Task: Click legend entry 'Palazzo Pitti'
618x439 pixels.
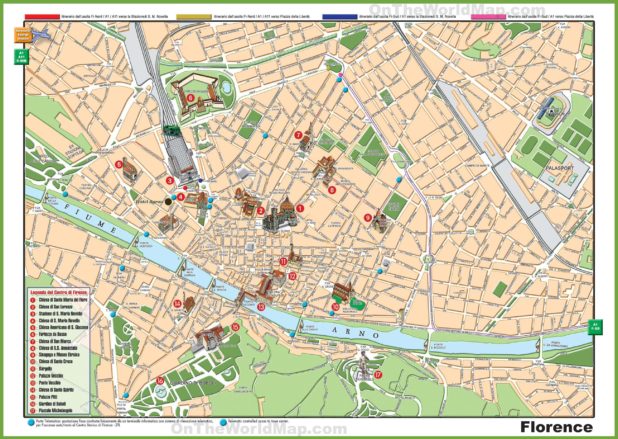Action: coord(48,396)
